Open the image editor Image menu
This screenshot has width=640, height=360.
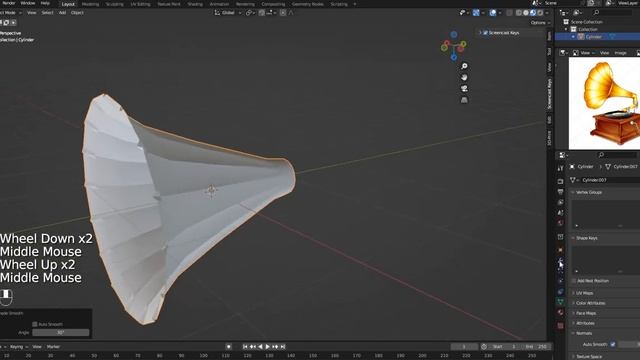pos(620,53)
